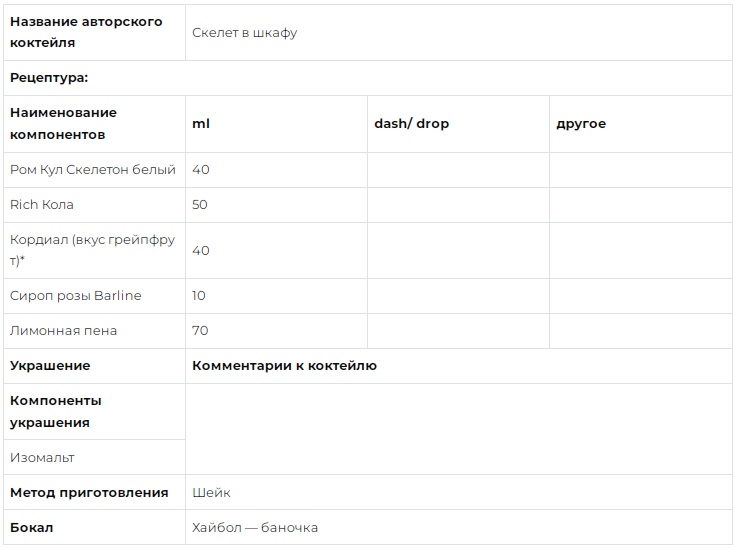Click the 10 ml value for rose syrup
Image resolution: width=735 pixels, height=549 pixels.
coord(199,295)
